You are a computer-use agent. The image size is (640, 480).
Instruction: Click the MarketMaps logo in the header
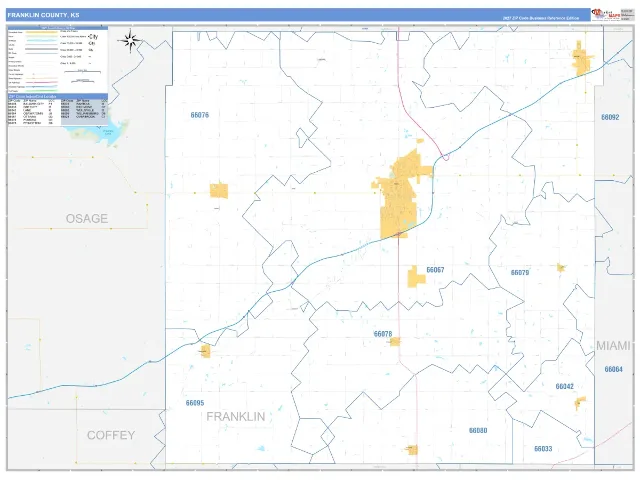(x=606, y=15)
